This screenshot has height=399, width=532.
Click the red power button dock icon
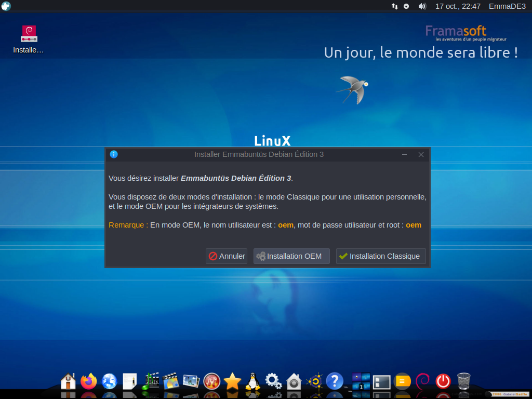(443, 381)
